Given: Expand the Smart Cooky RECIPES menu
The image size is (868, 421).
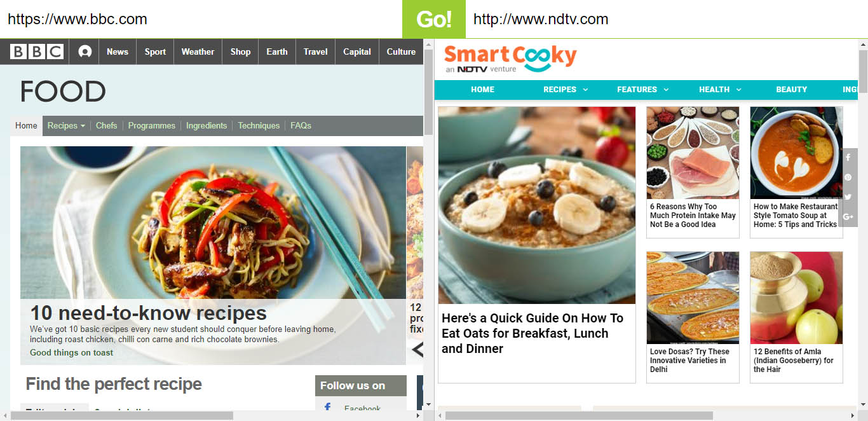Looking at the screenshot, I should (566, 90).
